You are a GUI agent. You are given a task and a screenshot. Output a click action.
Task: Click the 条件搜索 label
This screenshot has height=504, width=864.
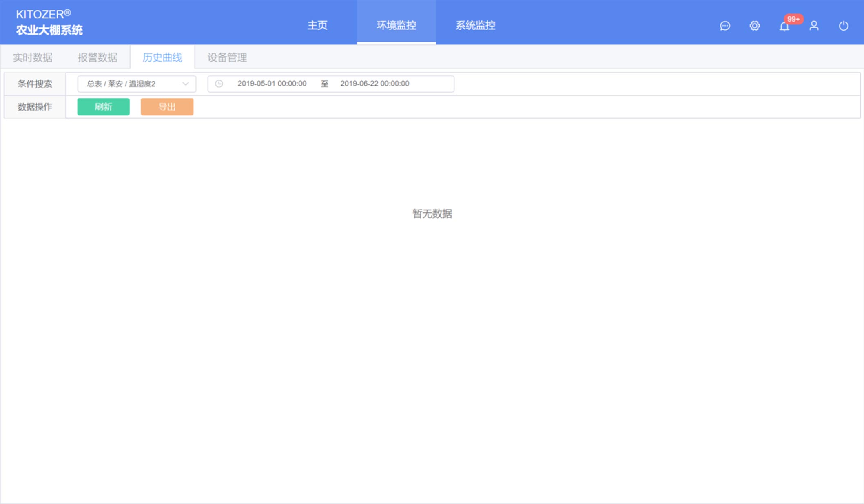pyautogui.click(x=35, y=84)
